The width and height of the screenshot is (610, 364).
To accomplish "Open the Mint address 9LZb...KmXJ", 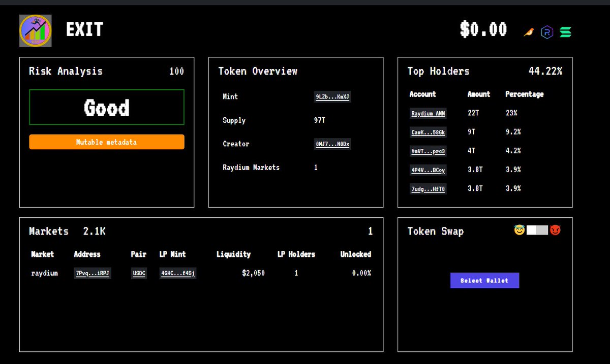I will click(332, 96).
